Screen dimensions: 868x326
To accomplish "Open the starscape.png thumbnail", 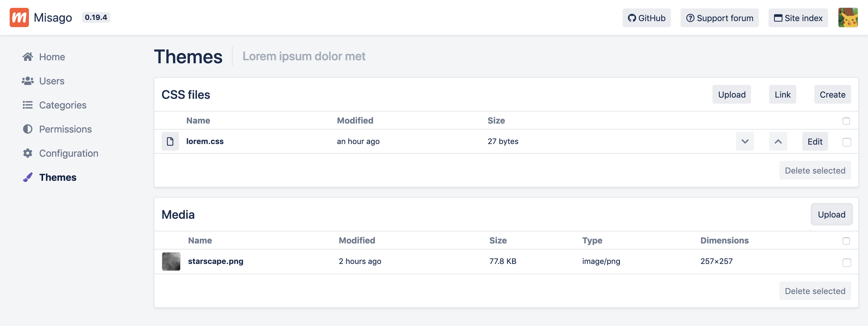I will pyautogui.click(x=171, y=261).
